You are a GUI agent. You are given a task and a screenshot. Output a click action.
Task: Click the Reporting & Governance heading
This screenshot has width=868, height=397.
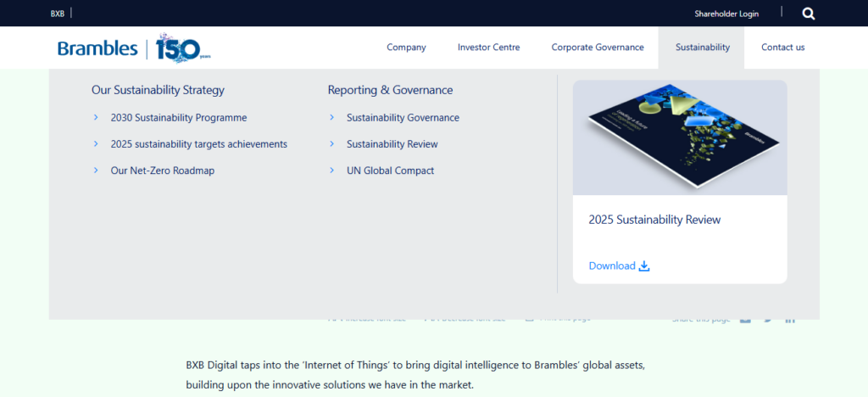(x=390, y=90)
